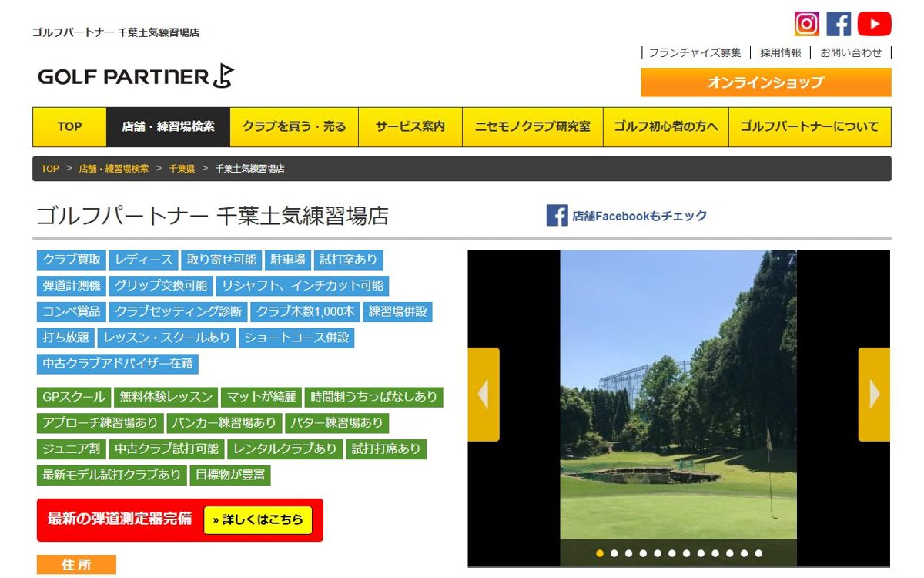The height and width of the screenshot is (578, 924).
Task: Click the クラブセッティング診断 tag
Action: coord(179,312)
